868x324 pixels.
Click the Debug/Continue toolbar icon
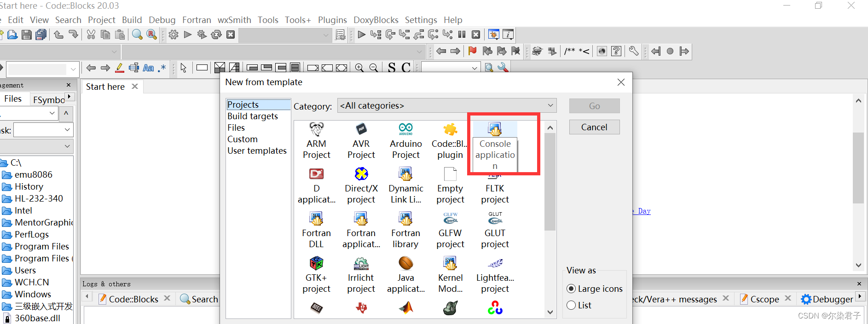362,35
